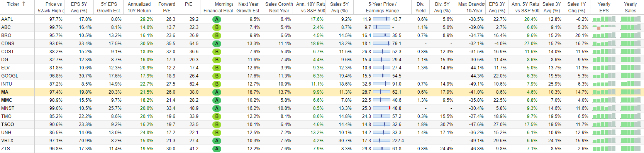Image resolution: width=644 pixels, height=153 pixels.
Task: Open ABC's yearly EPS chart with red bar
Action: (x=604, y=27)
